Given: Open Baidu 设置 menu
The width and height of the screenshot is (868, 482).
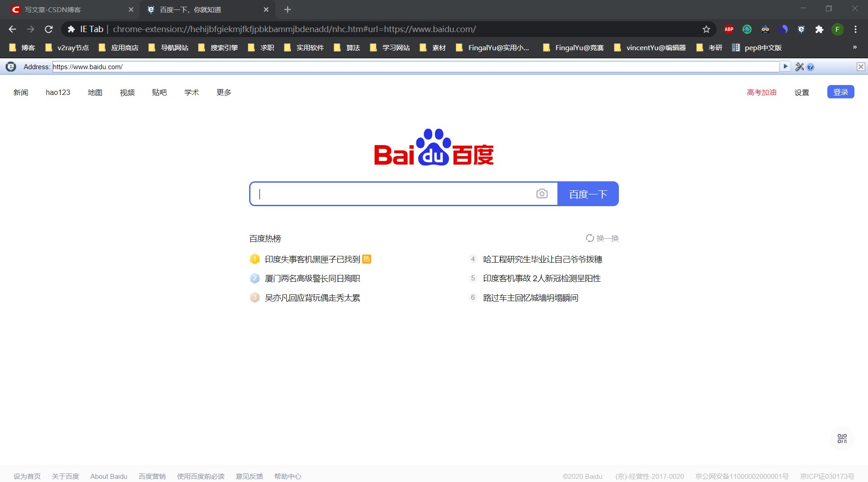Looking at the screenshot, I should click(x=802, y=92).
